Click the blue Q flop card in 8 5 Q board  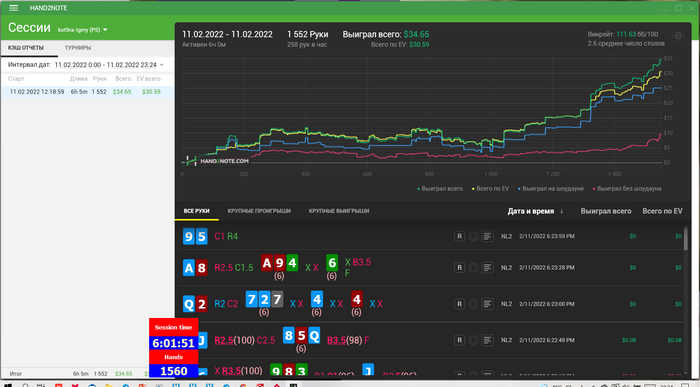click(314, 335)
